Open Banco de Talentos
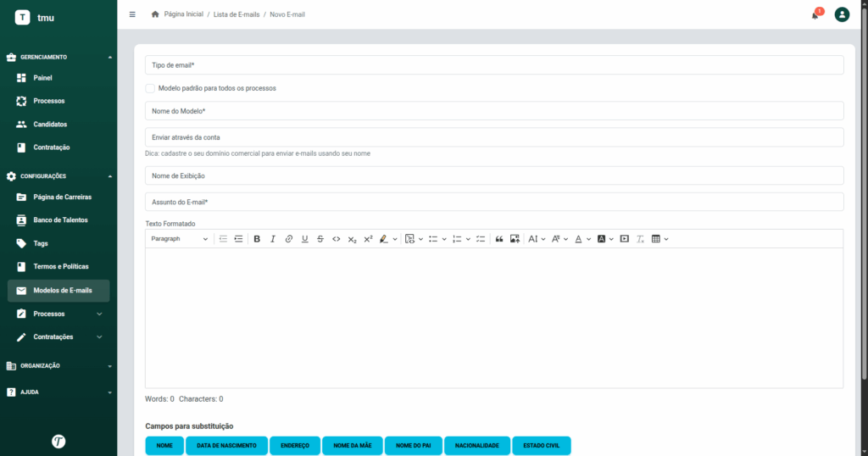 pyautogui.click(x=58, y=220)
